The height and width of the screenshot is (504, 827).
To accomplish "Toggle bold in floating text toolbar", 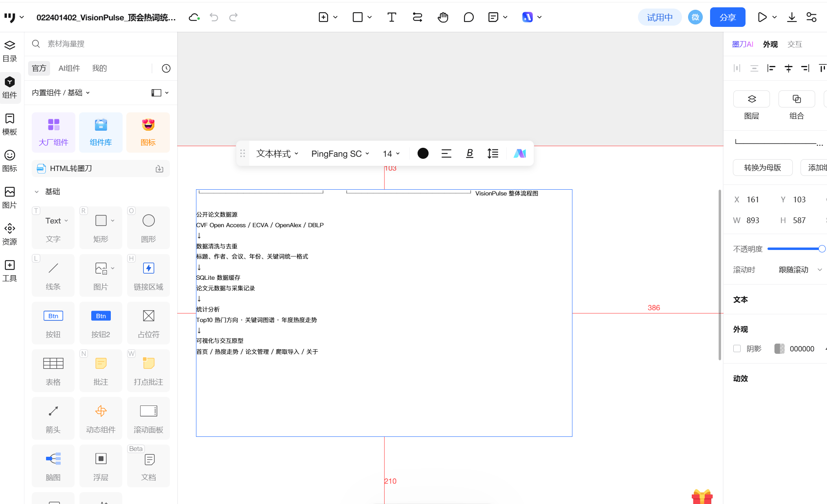I will [469, 153].
